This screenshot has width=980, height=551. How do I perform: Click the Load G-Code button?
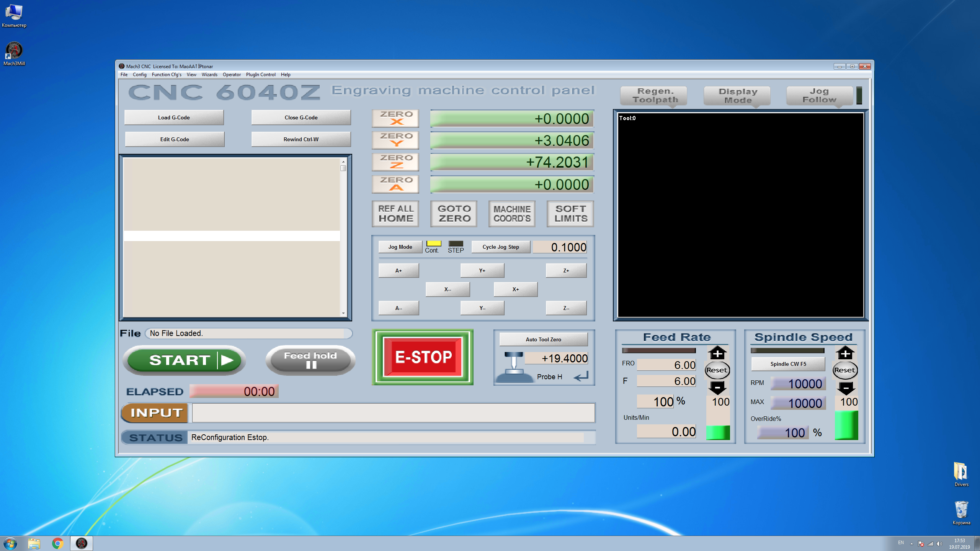(x=174, y=117)
